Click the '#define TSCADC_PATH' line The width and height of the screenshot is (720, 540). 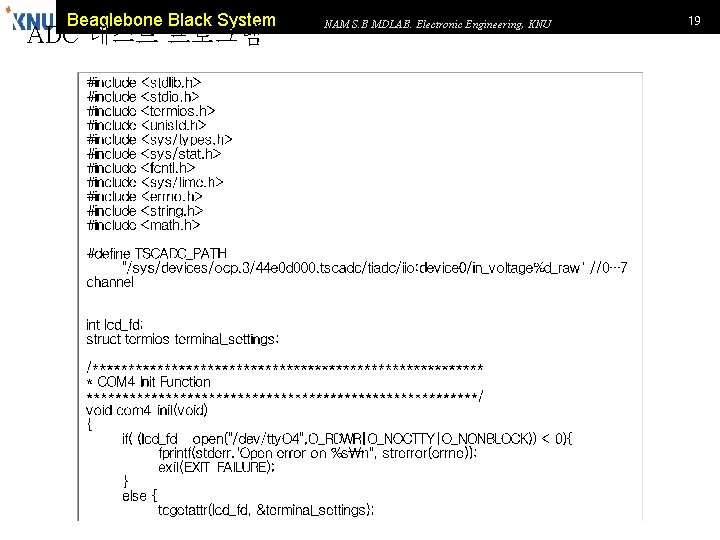tap(157, 253)
